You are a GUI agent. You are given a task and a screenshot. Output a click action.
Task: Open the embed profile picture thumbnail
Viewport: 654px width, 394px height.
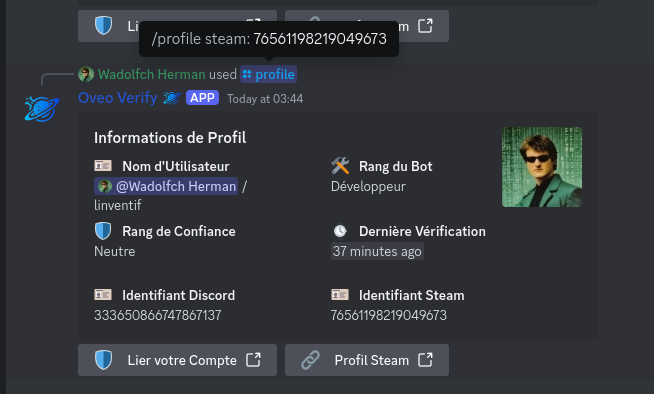click(x=542, y=167)
